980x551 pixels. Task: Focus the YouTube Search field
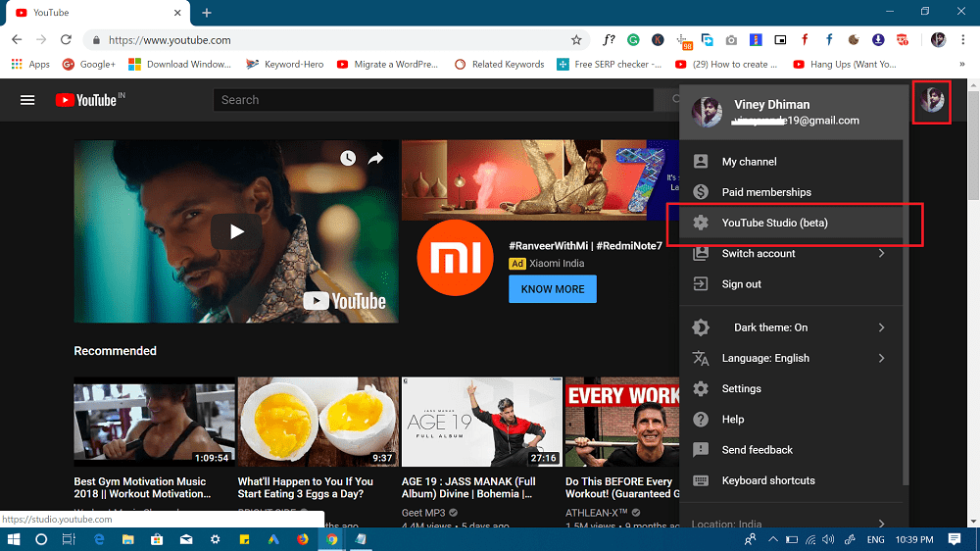pos(433,100)
